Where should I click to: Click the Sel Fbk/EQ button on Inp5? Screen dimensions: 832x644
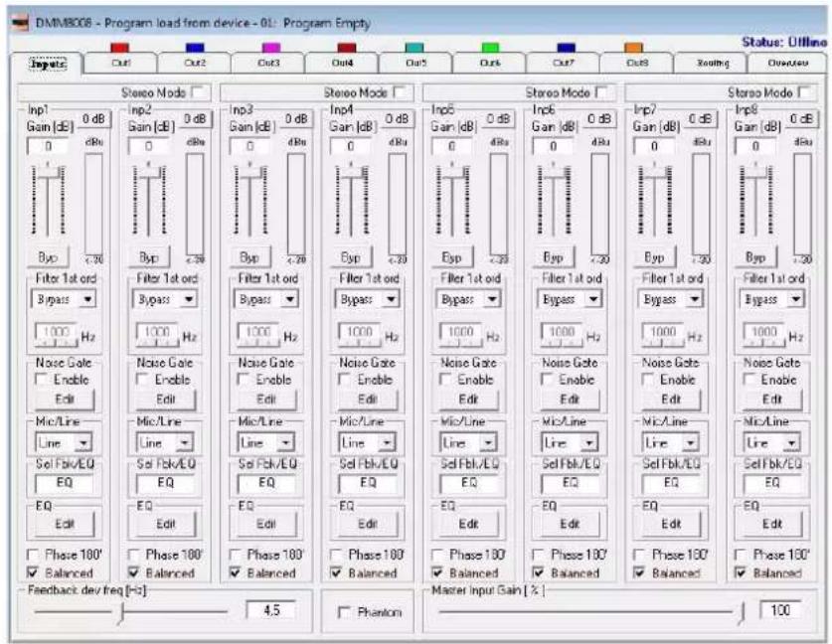[x=469, y=483]
